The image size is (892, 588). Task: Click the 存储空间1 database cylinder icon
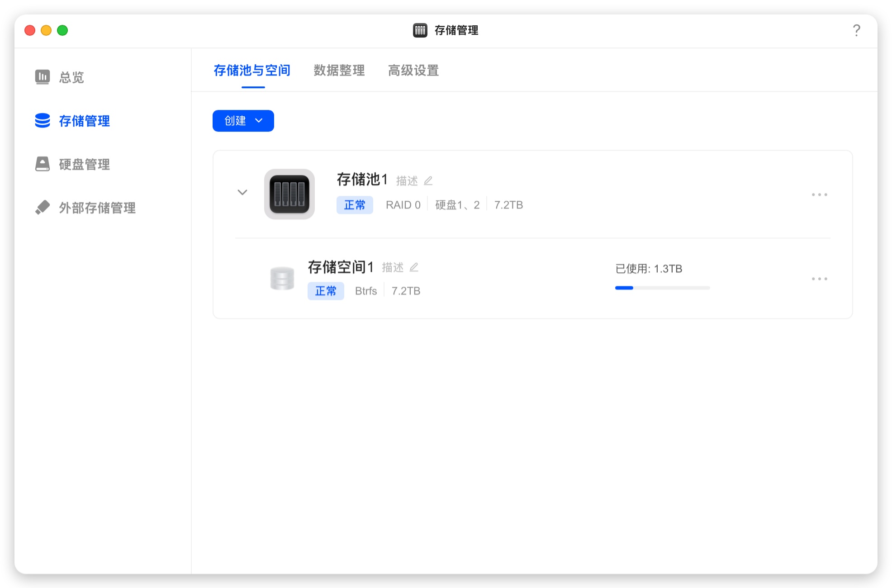pyautogui.click(x=282, y=278)
